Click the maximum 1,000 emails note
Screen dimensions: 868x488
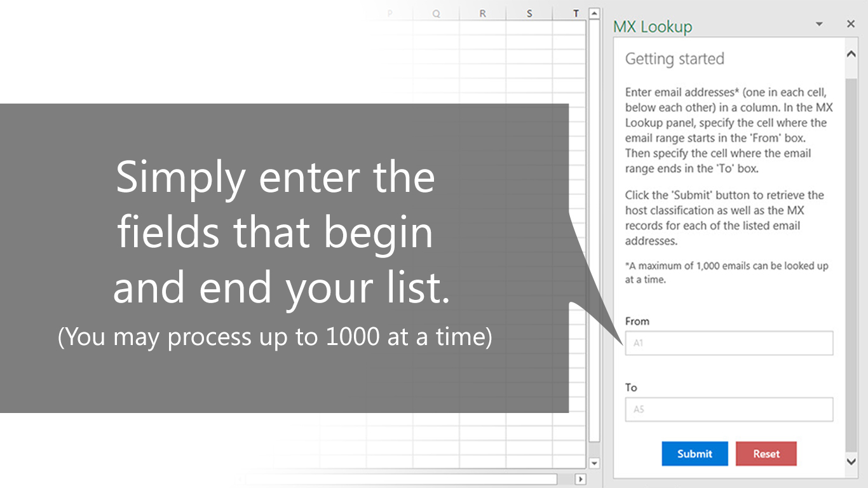(x=727, y=273)
